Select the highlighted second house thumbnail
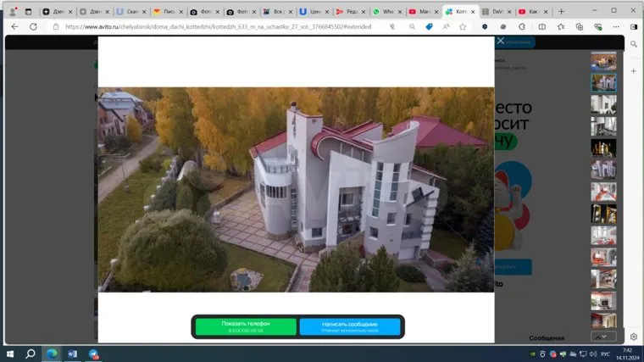644x362 pixels. click(603, 82)
